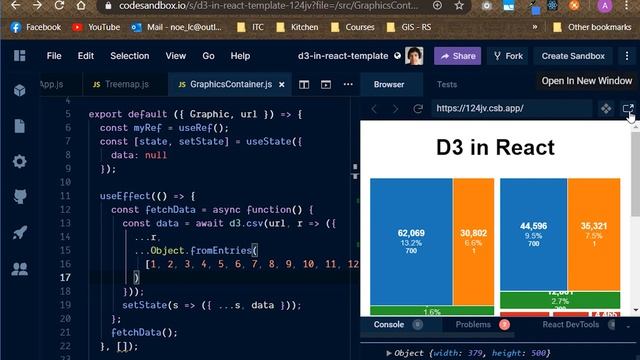The image size is (640, 360).
Task: Open the editor tab more actions menu
Action: point(348,84)
